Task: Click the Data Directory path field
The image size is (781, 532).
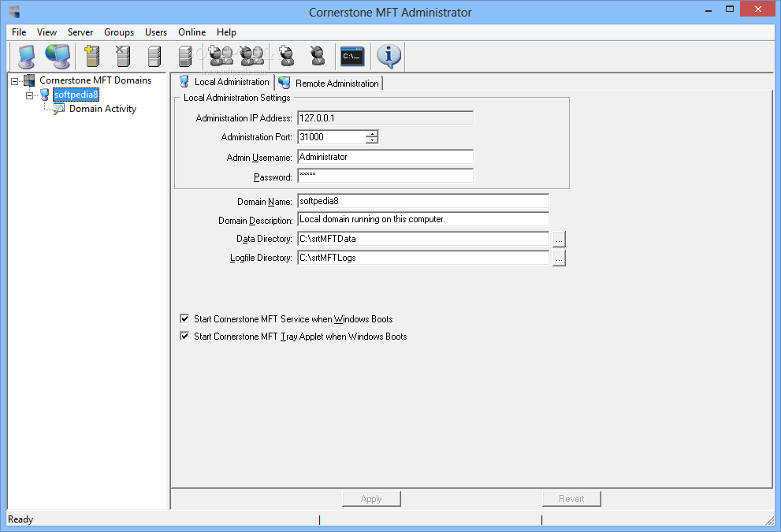Action: [x=423, y=239]
